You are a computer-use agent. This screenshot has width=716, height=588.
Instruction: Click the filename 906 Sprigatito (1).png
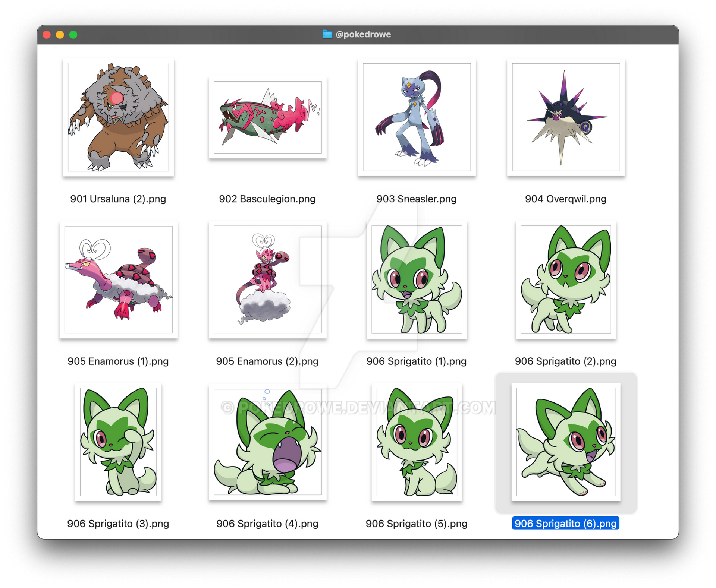coord(417,361)
